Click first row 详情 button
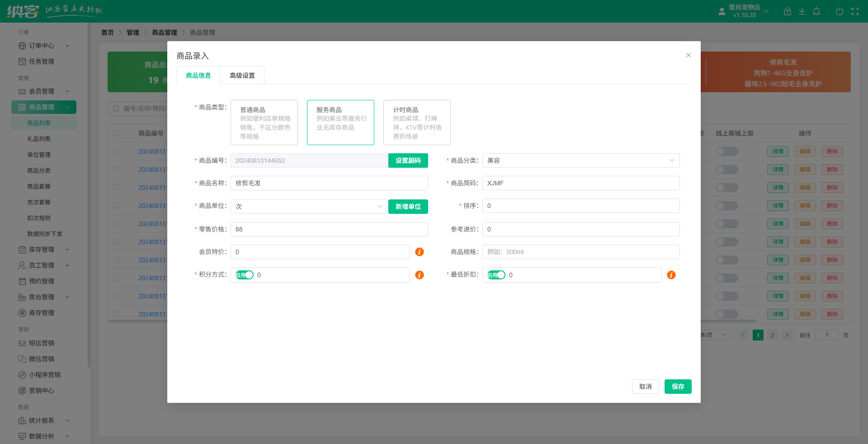The height and width of the screenshot is (444, 868). 778,151
